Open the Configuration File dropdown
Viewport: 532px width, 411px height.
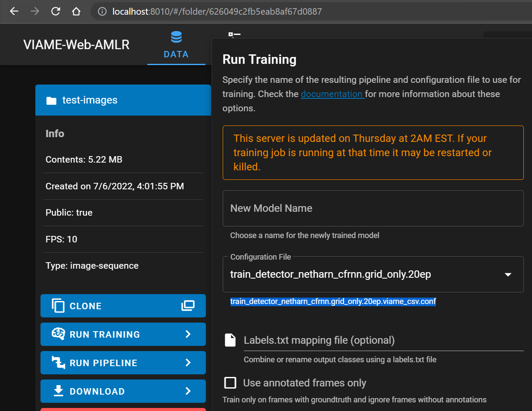click(x=508, y=274)
